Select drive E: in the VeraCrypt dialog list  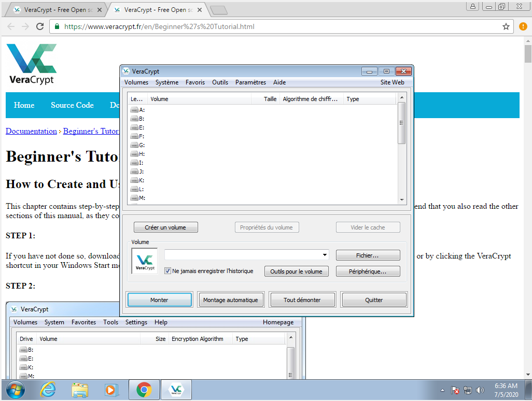point(137,127)
